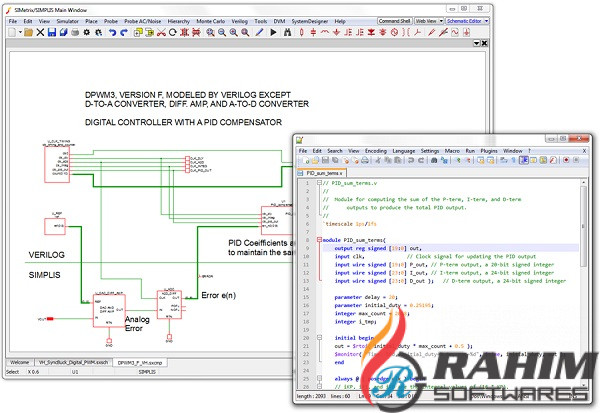Viewport: 600px width, 413px height.
Task: Open Encoding menu in text editor
Action: pyautogui.click(x=376, y=151)
